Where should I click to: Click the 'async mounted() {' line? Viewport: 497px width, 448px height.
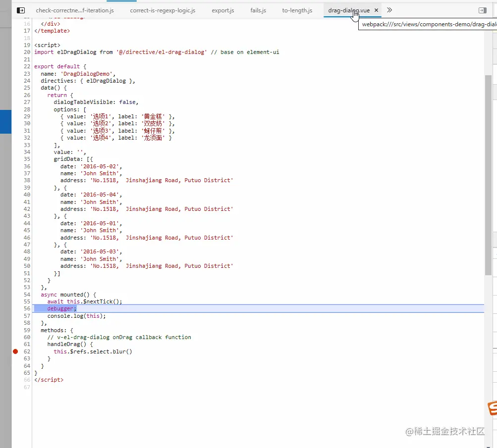pos(68,295)
